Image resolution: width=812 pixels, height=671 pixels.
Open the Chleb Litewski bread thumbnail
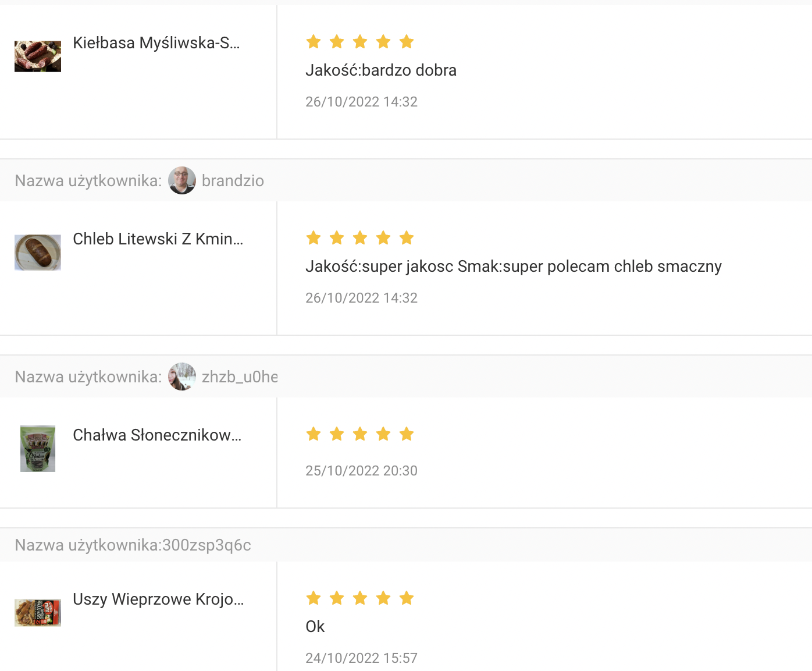click(x=38, y=253)
